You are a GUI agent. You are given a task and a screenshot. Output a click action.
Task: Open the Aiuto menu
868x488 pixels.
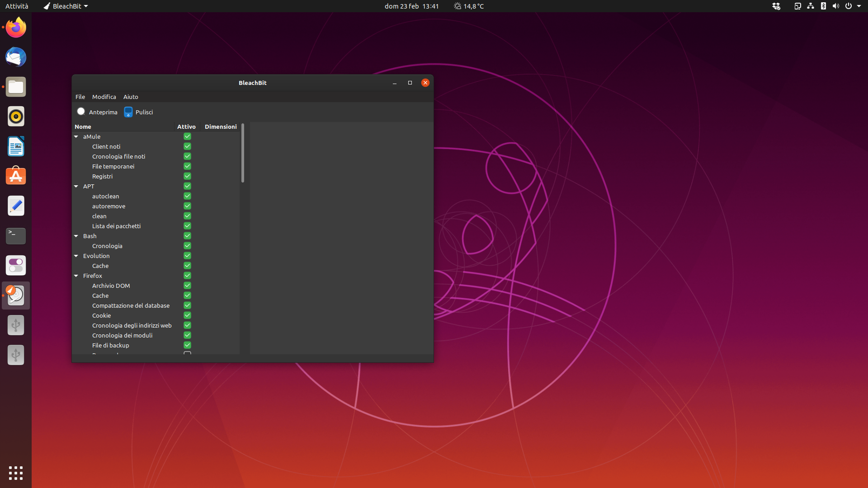[x=131, y=97]
